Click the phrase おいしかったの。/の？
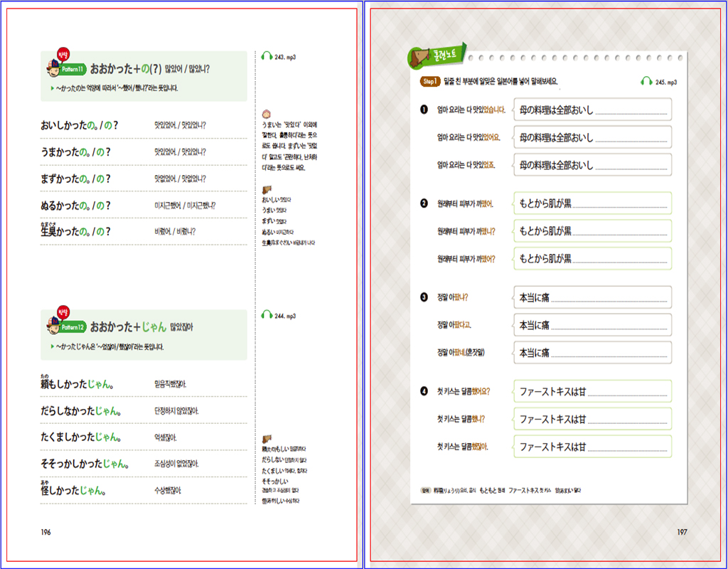The image size is (728, 569). point(80,125)
